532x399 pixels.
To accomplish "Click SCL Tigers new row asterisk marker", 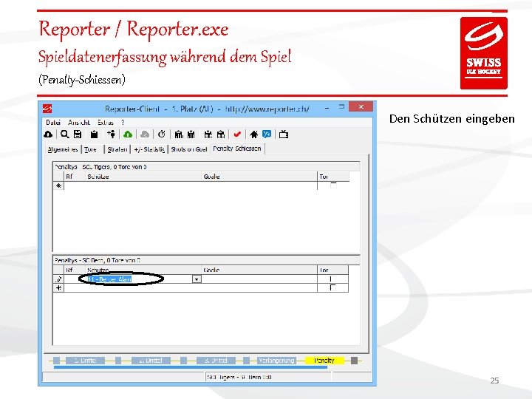I will [x=58, y=186].
